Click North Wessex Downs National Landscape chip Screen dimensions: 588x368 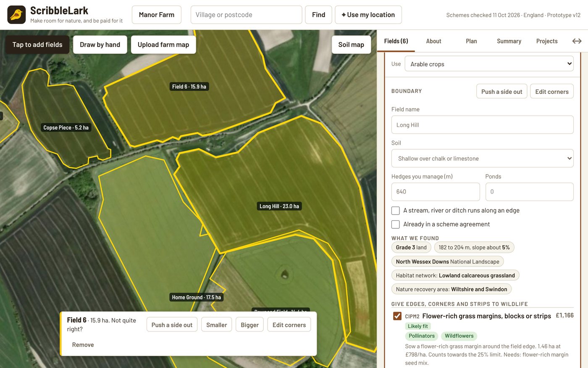(447, 262)
